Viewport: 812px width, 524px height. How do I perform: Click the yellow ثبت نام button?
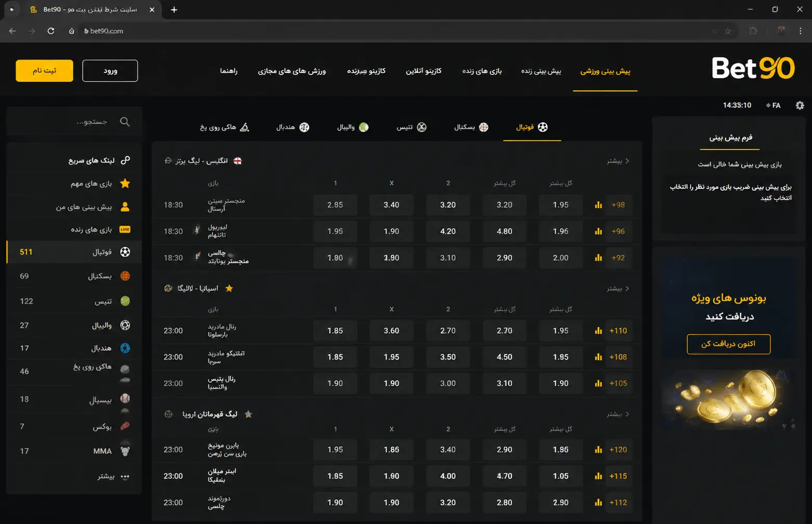click(44, 71)
